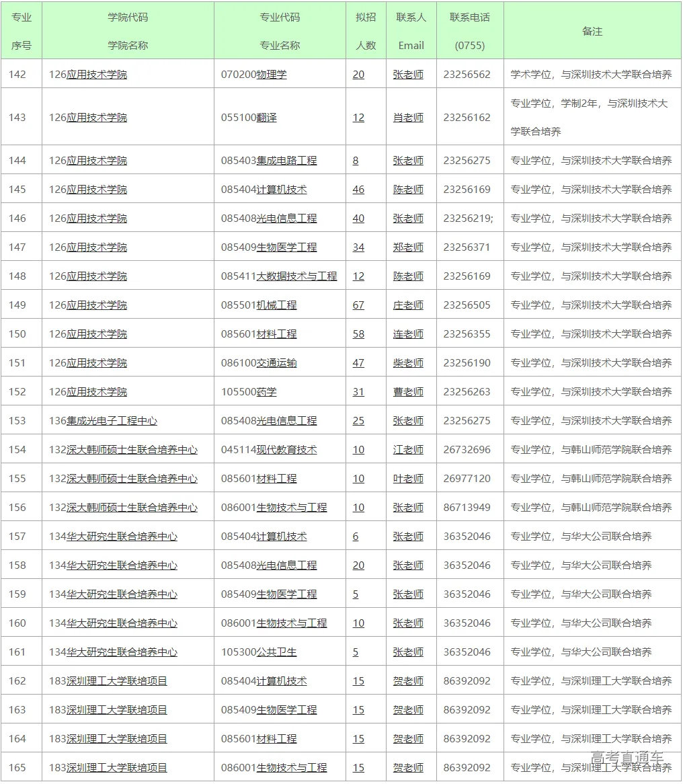The width and height of the screenshot is (683, 784).
Task: Open the 集成电路工程 major link
Action: click(x=286, y=161)
